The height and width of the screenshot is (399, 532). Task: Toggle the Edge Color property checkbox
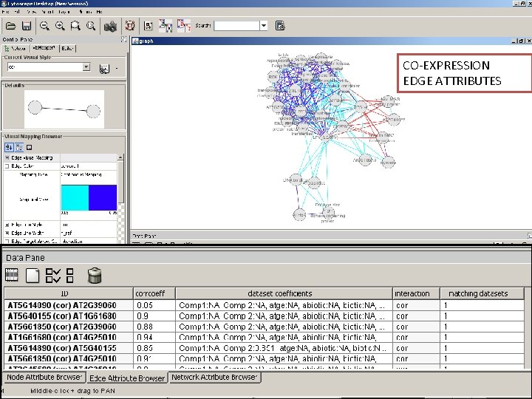tap(7, 166)
